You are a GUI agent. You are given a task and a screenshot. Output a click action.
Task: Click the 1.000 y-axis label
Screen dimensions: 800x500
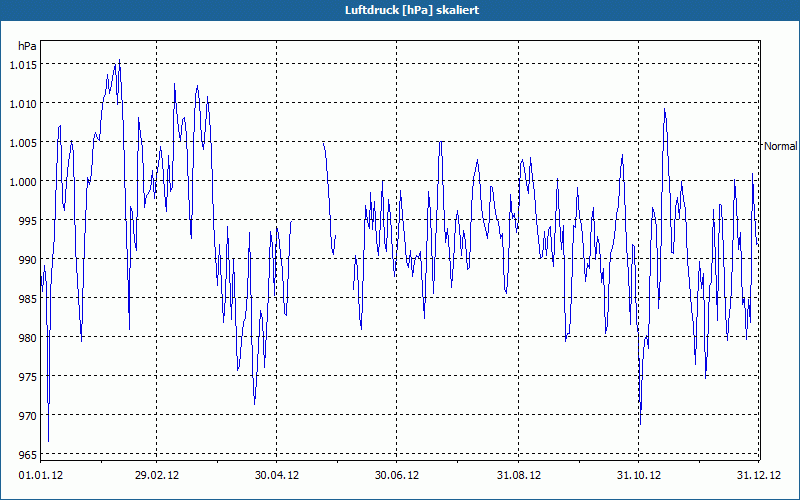(x=23, y=182)
